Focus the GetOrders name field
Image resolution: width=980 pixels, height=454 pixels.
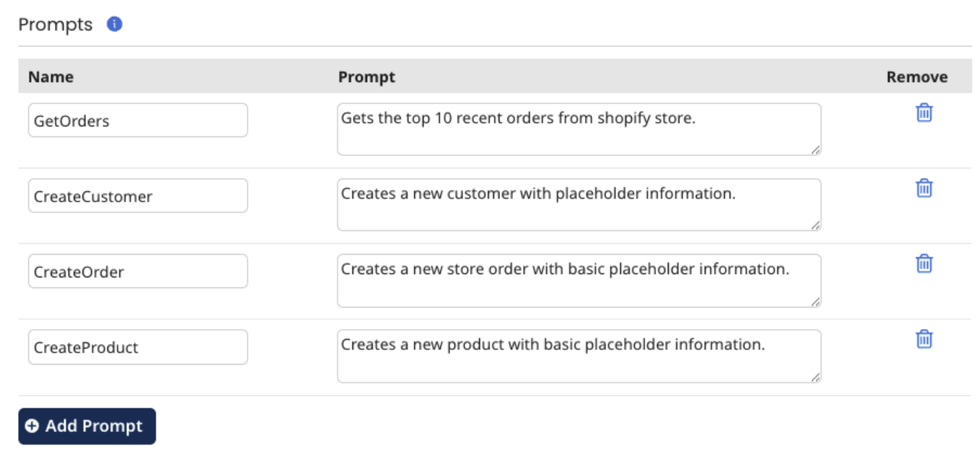(x=138, y=120)
